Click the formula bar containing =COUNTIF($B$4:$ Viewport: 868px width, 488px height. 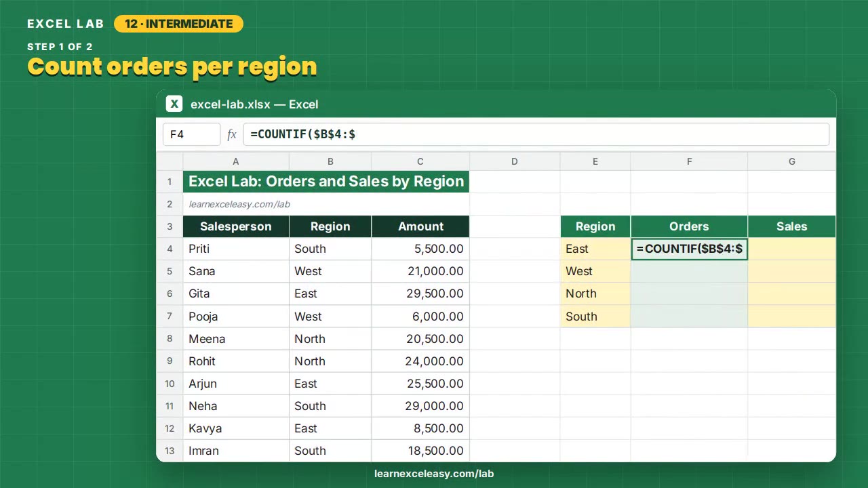(x=536, y=134)
